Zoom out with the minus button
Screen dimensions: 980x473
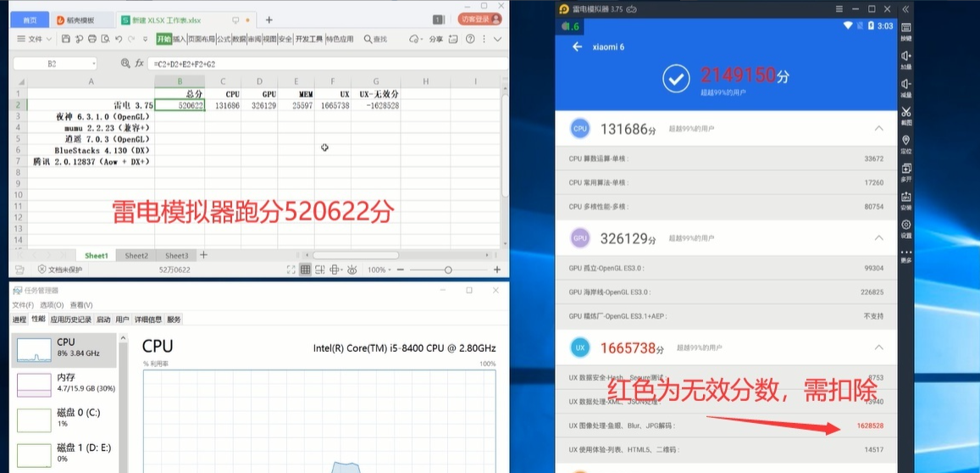(401, 270)
